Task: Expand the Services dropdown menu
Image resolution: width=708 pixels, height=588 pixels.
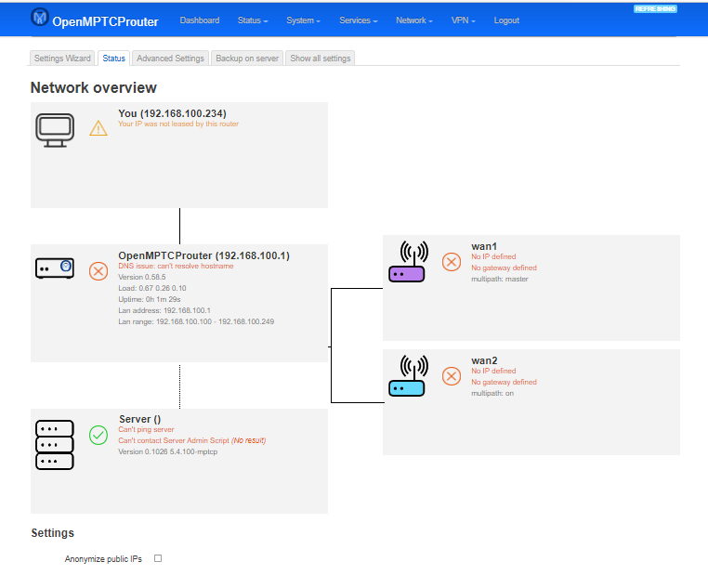Action: (359, 20)
